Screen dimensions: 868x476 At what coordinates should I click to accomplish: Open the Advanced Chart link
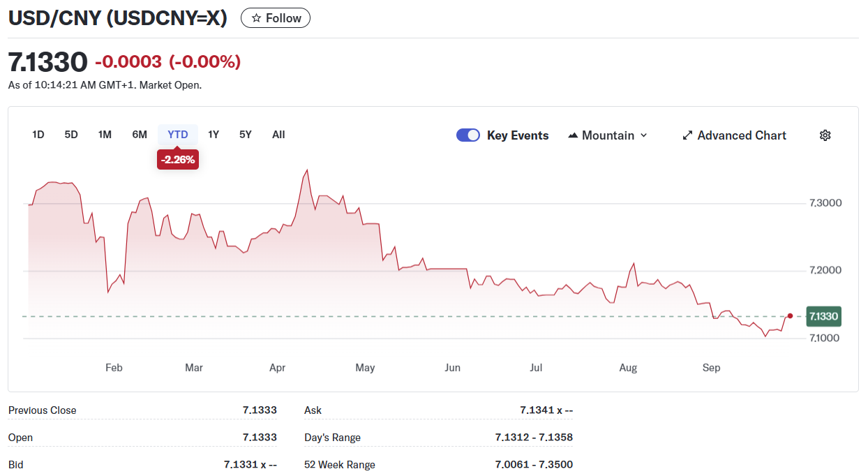pos(741,135)
